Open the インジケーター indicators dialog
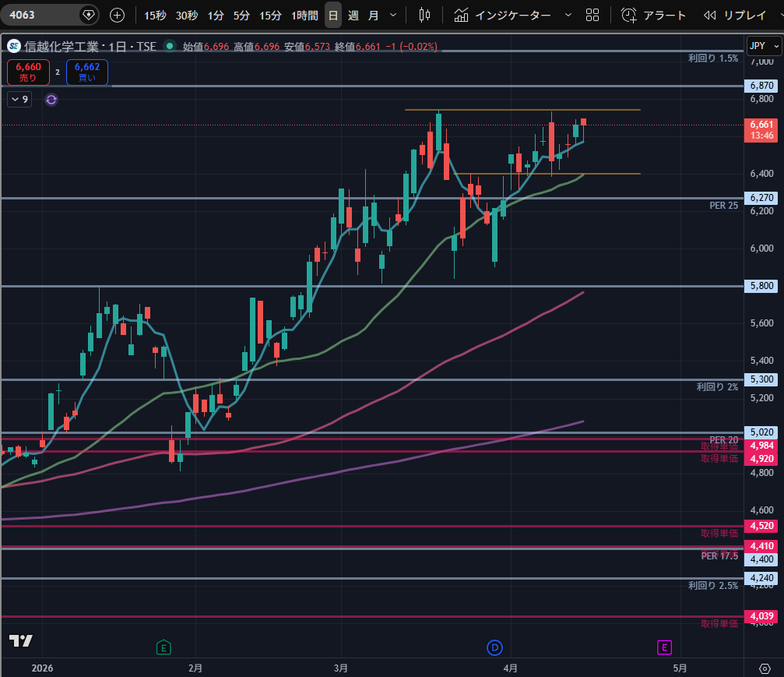The image size is (784, 677). [x=502, y=16]
